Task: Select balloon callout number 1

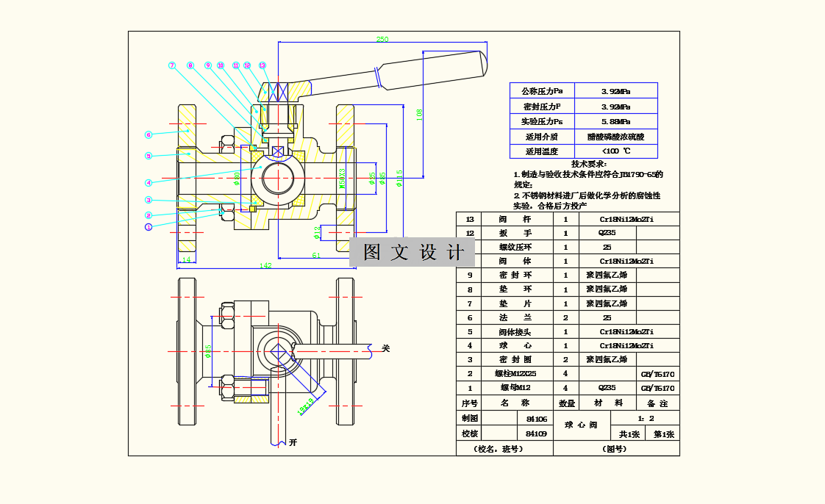Action: [147, 228]
